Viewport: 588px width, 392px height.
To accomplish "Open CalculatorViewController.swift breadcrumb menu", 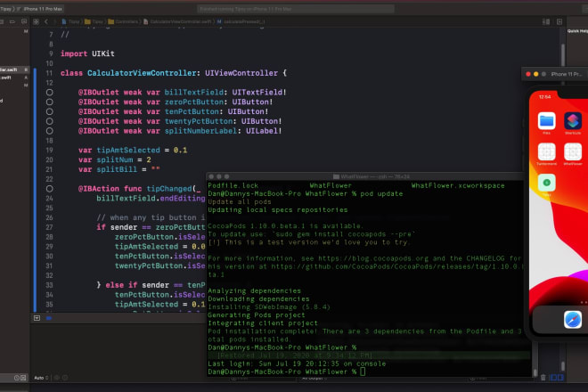I will (x=177, y=21).
